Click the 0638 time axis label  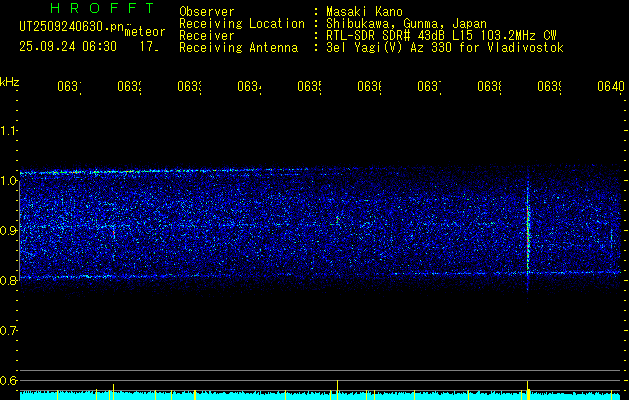(x=489, y=87)
